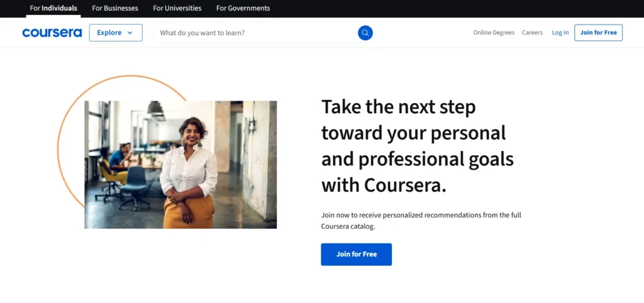Click the blue search magnifier icon
The width and height of the screenshot is (644, 303).
point(365,33)
